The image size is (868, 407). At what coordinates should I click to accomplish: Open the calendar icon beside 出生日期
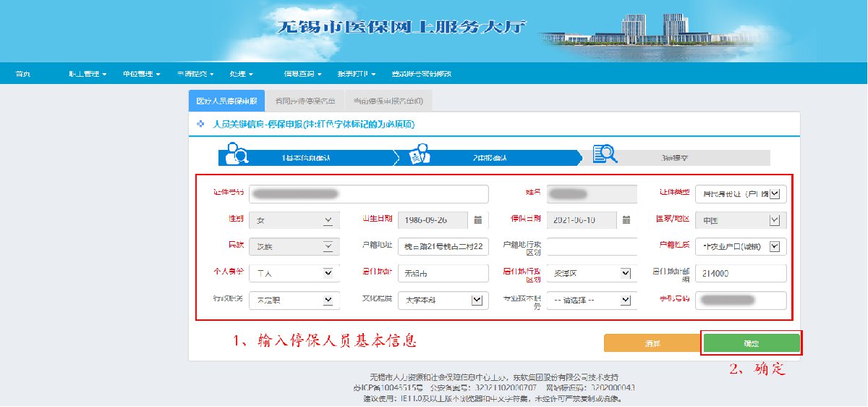(x=478, y=220)
